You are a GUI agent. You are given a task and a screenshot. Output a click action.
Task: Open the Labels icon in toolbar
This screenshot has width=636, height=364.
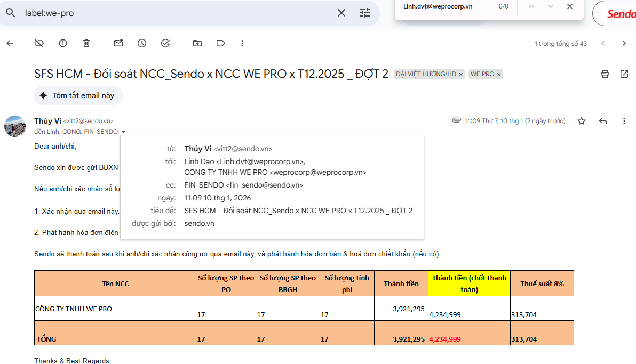tap(221, 43)
